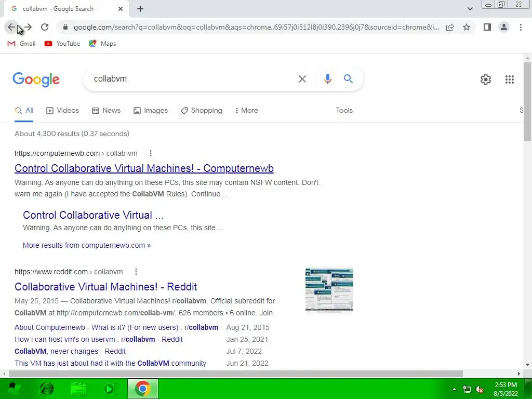Reload the page with the refresh icon
This screenshot has height=399, width=532.
tap(45, 27)
